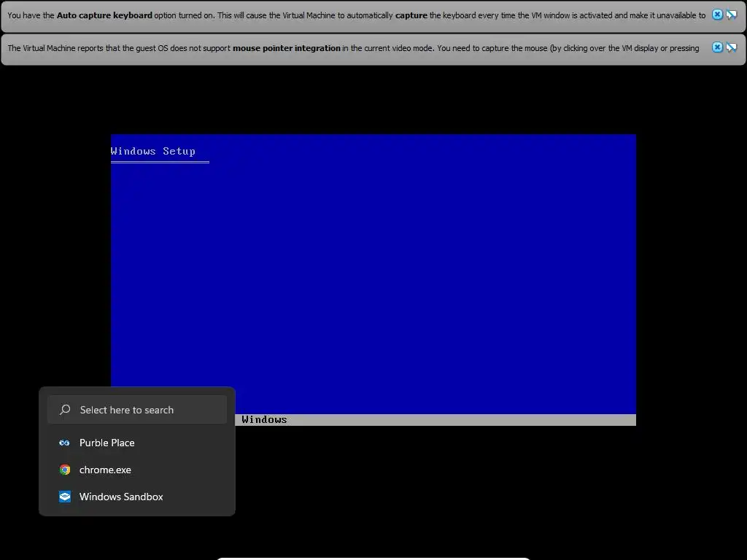Launch Windows Sandbox from the list
Viewport: 747px width, 560px height.
pos(137,497)
